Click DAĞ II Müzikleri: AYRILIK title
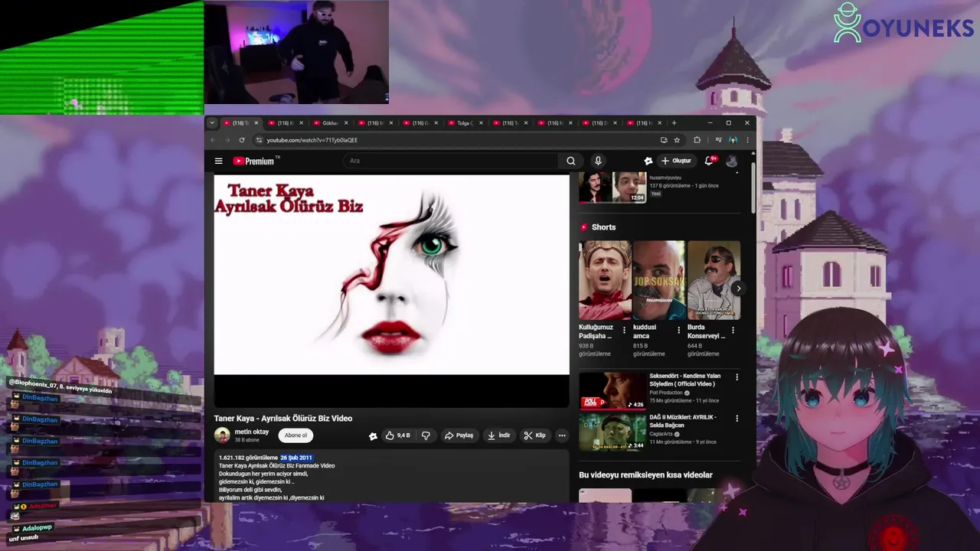 tap(683, 421)
